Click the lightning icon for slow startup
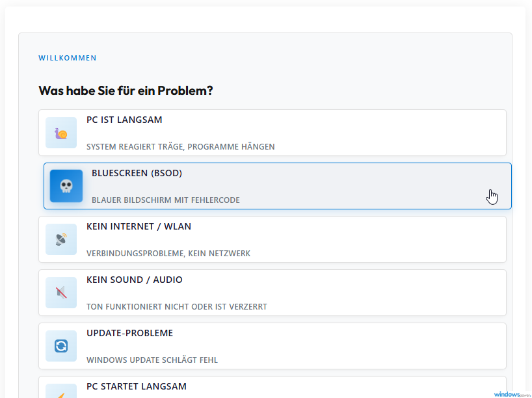This screenshot has width=532, height=398. (x=61, y=392)
